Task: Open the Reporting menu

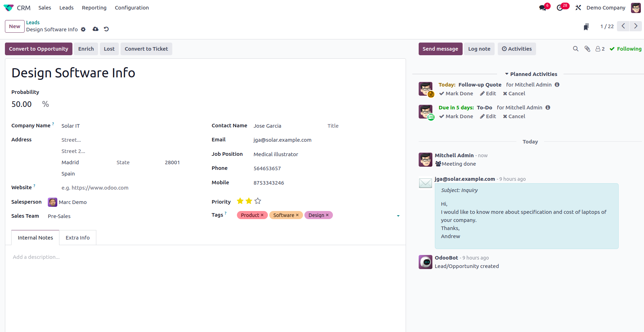Action: pyautogui.click(x=94, y=7)
